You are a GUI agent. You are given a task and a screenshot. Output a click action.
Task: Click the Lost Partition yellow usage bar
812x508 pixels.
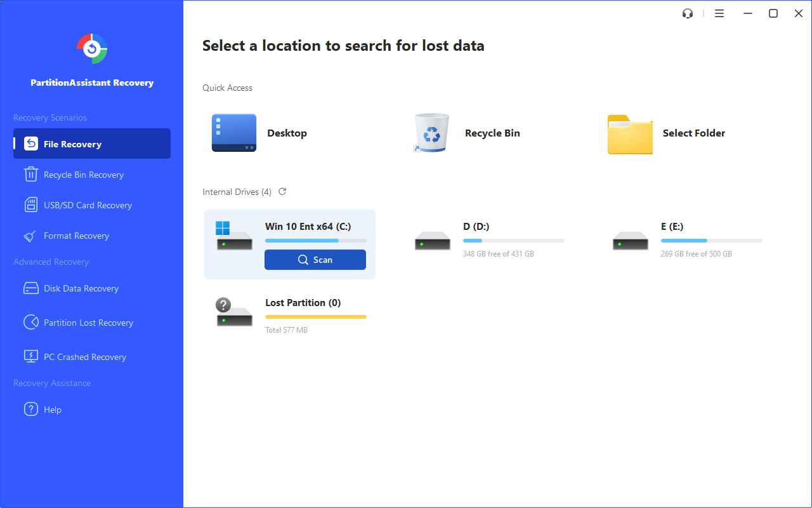point(316,317)
